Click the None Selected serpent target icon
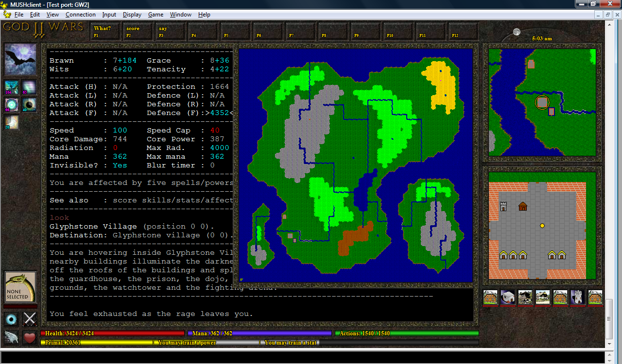The image size is (622, 364). coord(20,287)
